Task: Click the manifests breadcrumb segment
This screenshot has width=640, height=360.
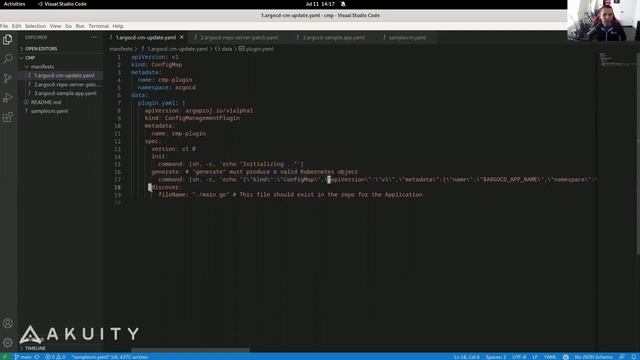Action: (x=121, y=49)
